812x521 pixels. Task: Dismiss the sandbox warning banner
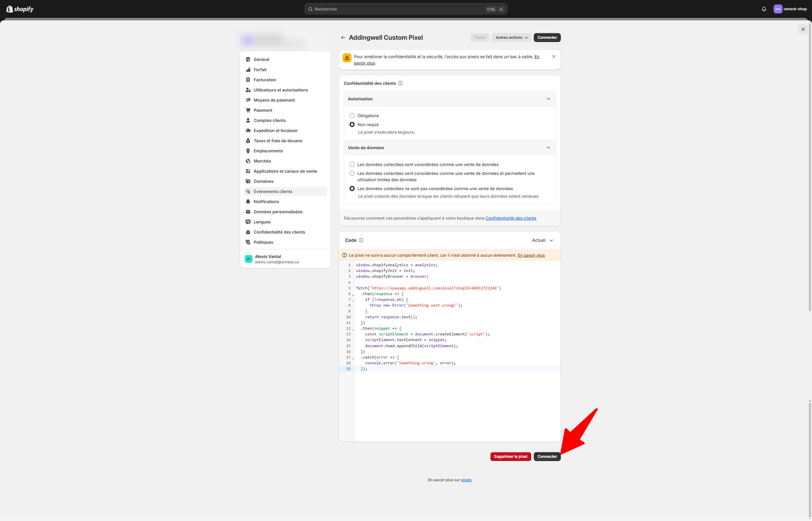pyautogui.click(x=554, y=57)
